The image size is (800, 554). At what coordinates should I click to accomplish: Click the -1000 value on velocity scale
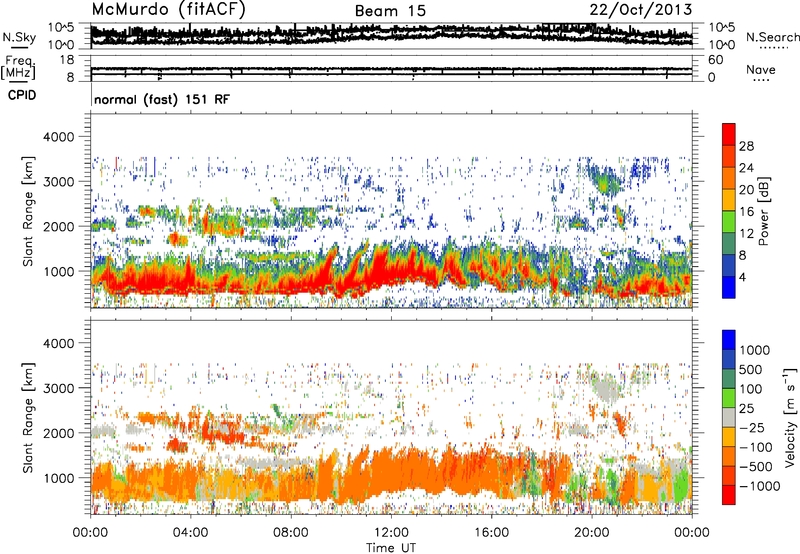click(760, 486)
